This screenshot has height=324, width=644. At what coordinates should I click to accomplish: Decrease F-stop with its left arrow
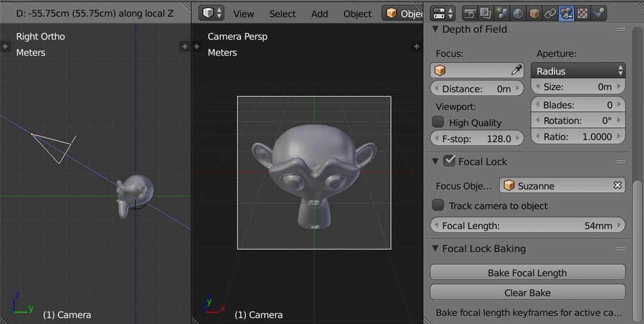(436, 138)
